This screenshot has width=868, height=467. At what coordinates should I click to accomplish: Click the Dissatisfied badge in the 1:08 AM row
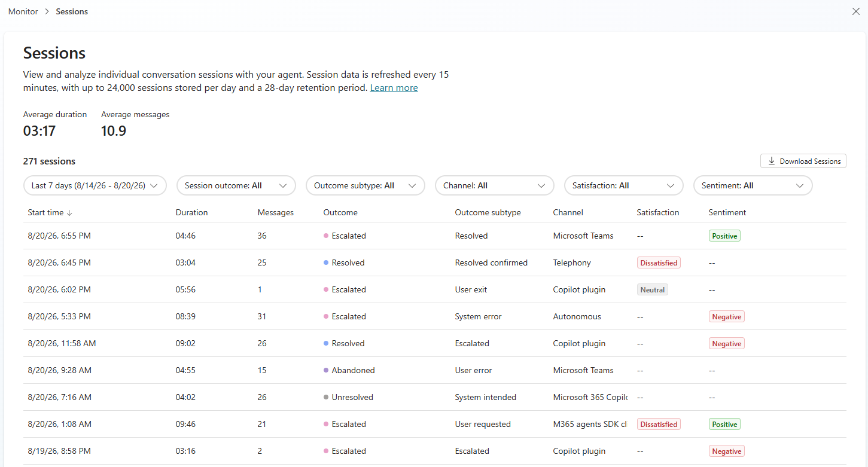tap(659, 424)
